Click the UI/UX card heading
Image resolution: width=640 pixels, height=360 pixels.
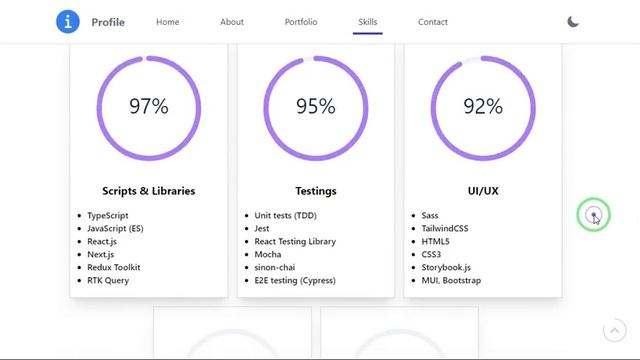(483, 191)
